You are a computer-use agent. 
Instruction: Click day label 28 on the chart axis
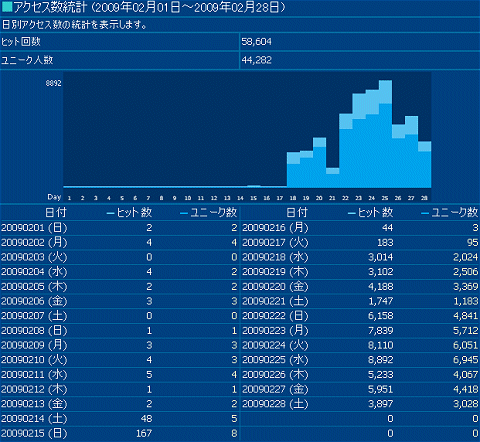pos(424,198)
